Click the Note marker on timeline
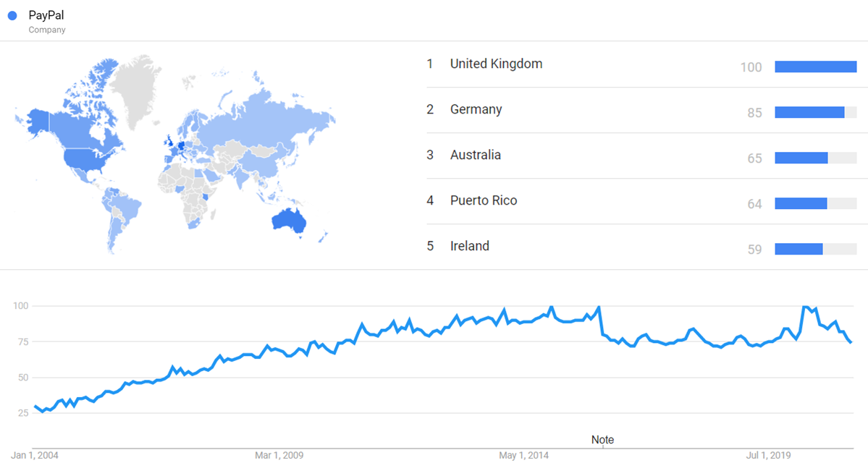Screen dimensions: 868x476 point(602,440)
